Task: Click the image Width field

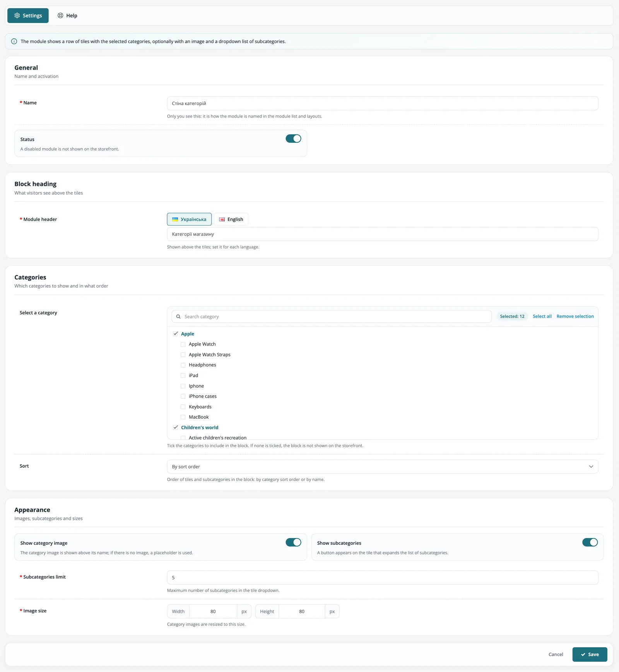Action: click(x=213, y=612)
